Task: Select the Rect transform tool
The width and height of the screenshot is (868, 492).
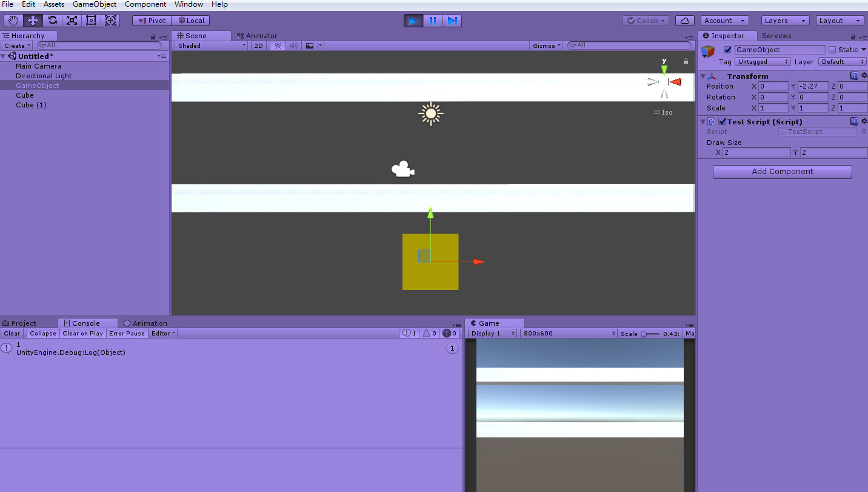Action: [x=92, y=20]
